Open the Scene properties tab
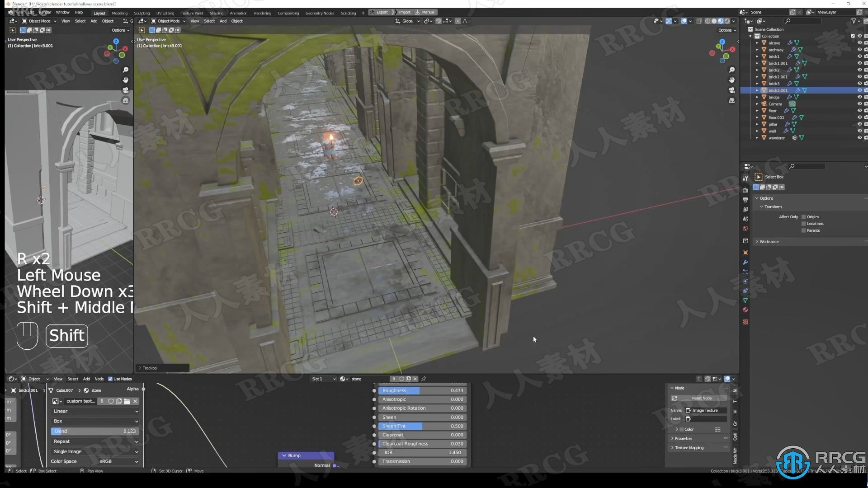Viewport: 868px width, 488px height. click(745, 219)
